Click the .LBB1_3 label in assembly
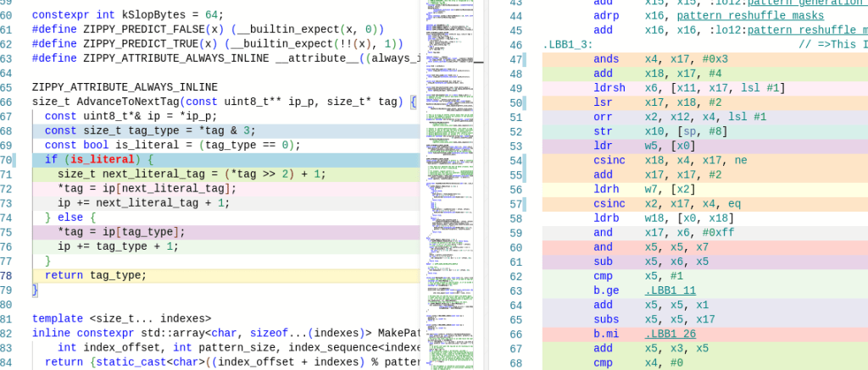 [567, 45]
